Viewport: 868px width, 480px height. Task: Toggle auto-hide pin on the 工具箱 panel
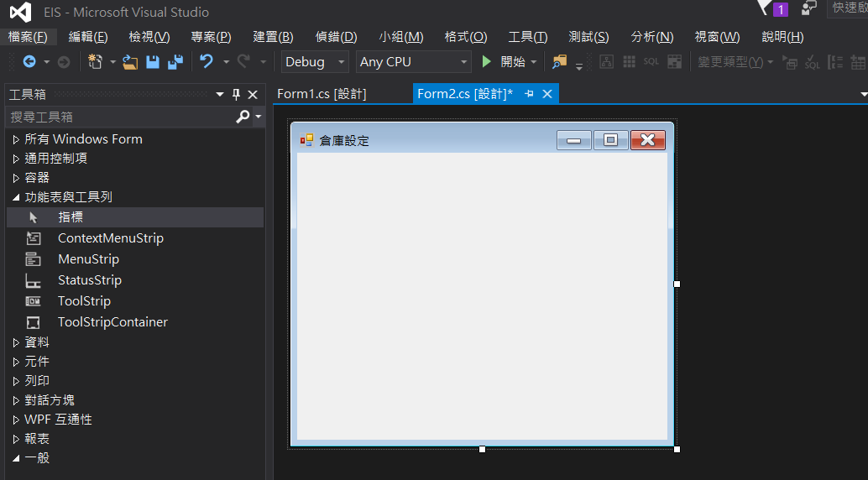(x=236, y=94)
